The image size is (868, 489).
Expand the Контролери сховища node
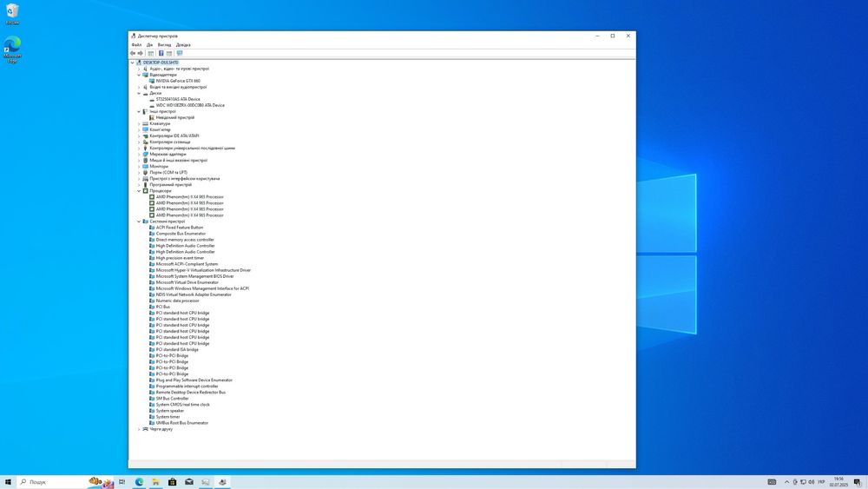[139, 142]
